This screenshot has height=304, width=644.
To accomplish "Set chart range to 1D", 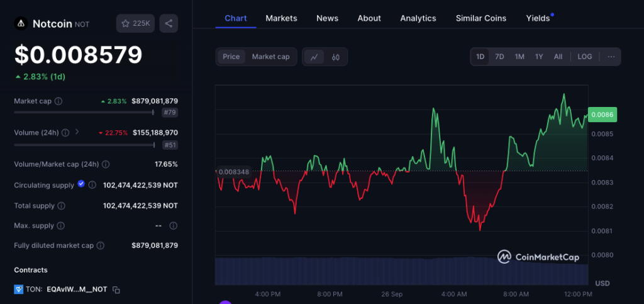I will point(480,57).
